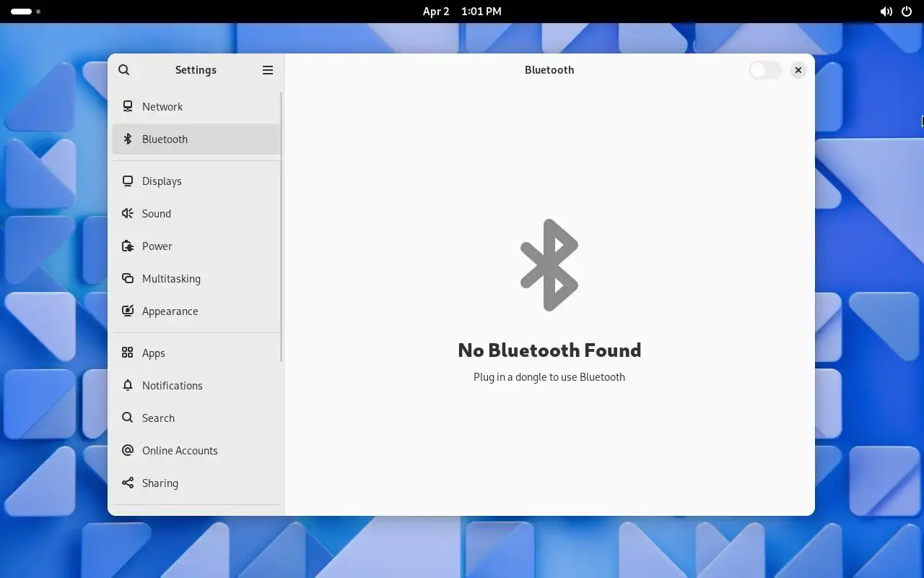The height and width of the screenshot is (578, 924).
Task: Click the Activities workspace indicator
Action: coord(25,12)
